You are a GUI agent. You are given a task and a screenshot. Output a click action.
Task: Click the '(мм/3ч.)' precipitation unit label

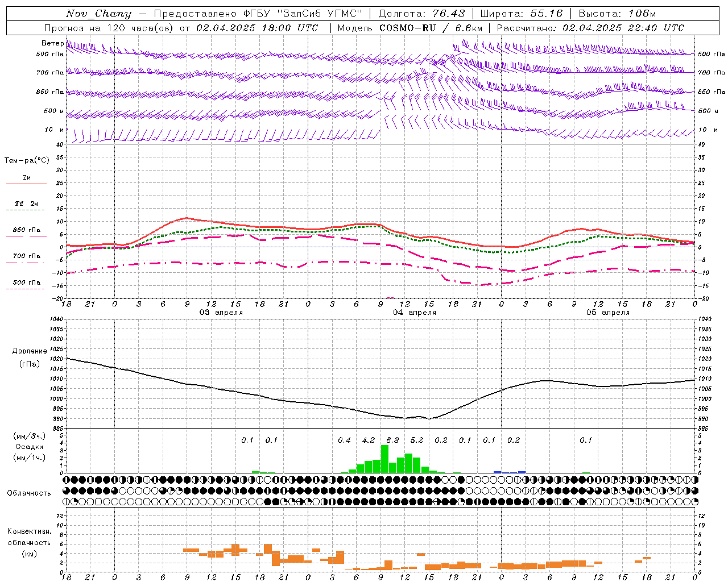30,436
